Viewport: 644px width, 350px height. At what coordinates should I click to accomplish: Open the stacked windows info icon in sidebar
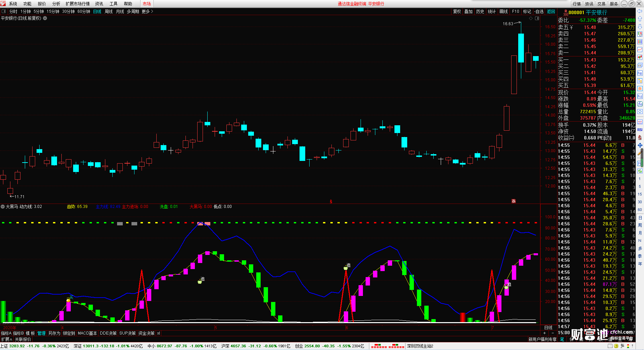click(x=640, y=65)
